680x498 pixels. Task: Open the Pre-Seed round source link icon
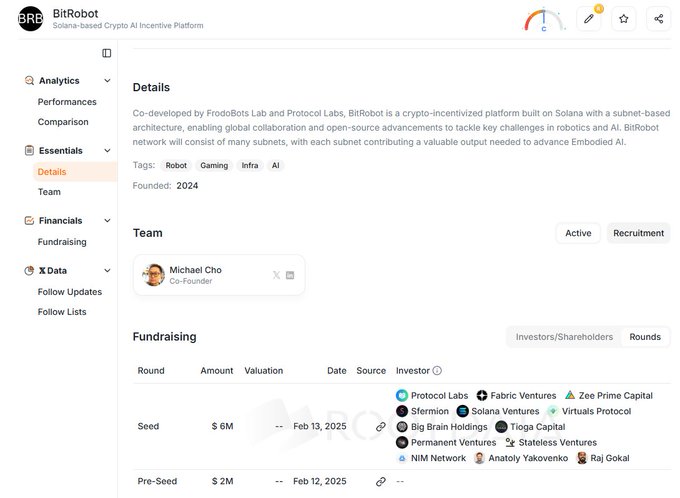click(x=381, y=482)
